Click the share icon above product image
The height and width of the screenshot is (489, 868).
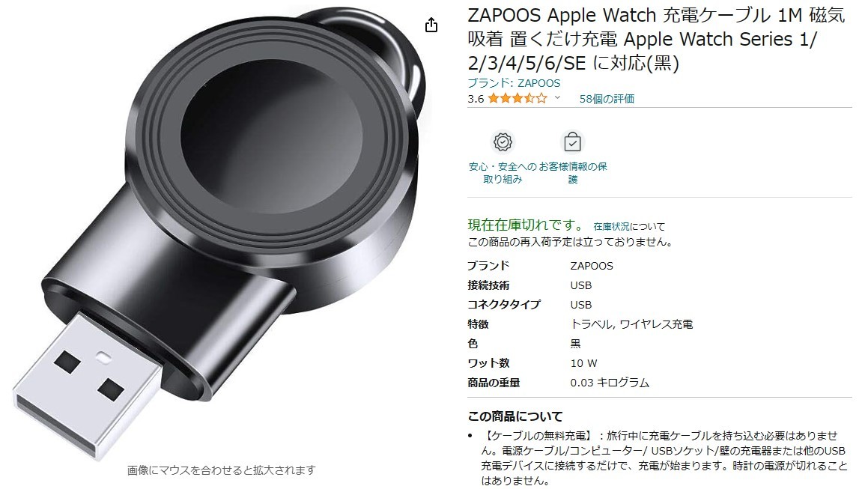[x=431, y=25]
